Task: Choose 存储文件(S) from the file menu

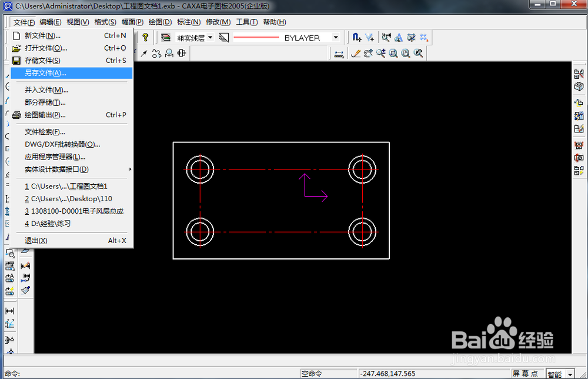Action: (72, 61)
